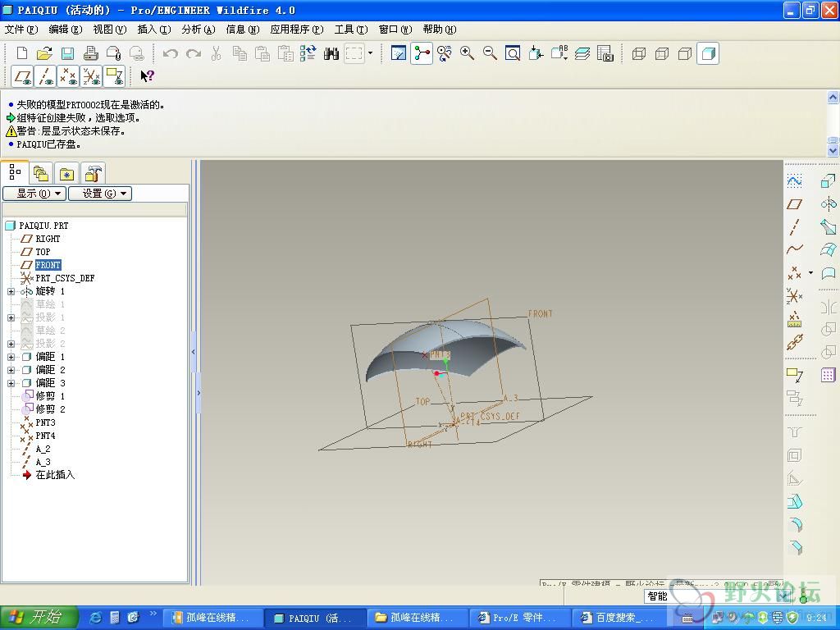Click the Cut scissors icon
Viewport: 840px width, 630px height.
[217, 53]
